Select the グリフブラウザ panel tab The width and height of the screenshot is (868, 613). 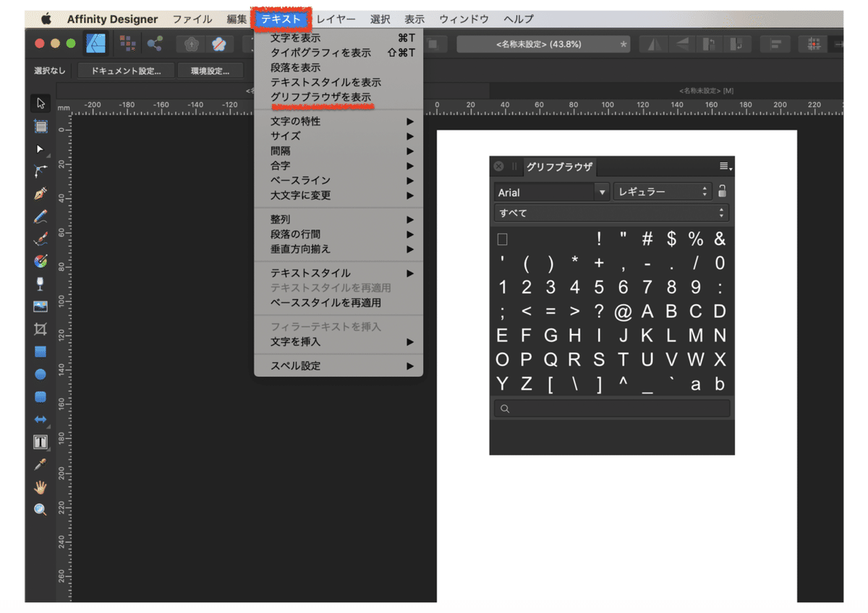click(x=560, y=167)
